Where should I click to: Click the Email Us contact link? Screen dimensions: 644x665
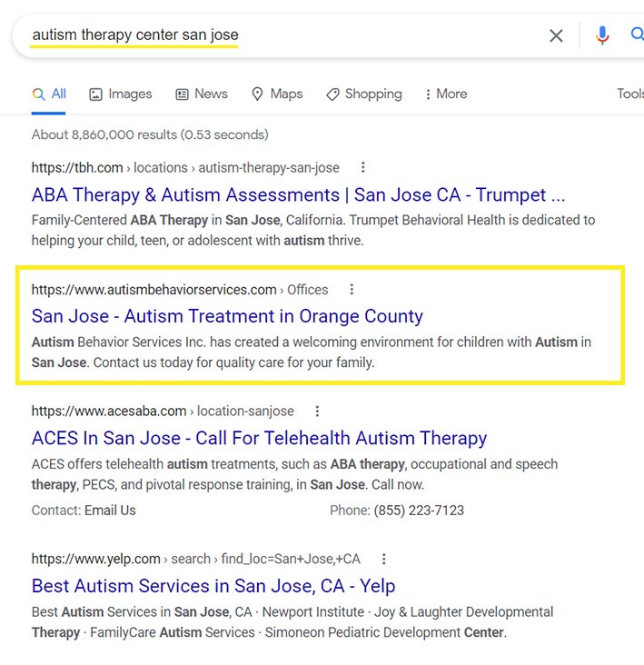pyautogui.click(x=110, y=511)
